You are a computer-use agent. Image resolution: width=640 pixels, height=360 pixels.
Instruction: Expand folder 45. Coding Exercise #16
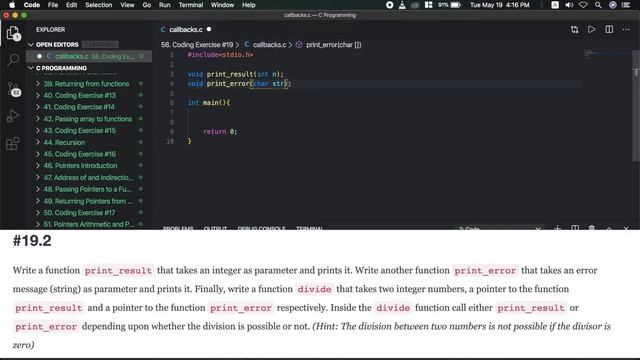38,154
